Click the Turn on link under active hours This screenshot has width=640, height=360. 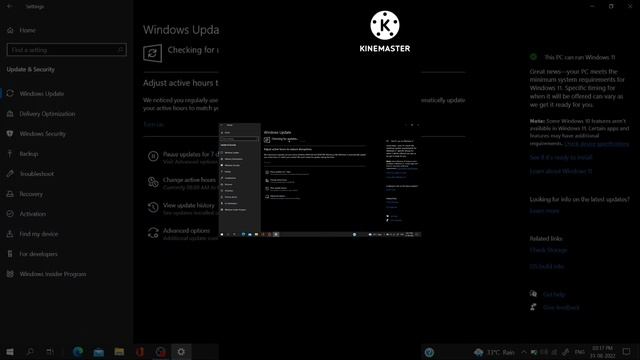153,124
